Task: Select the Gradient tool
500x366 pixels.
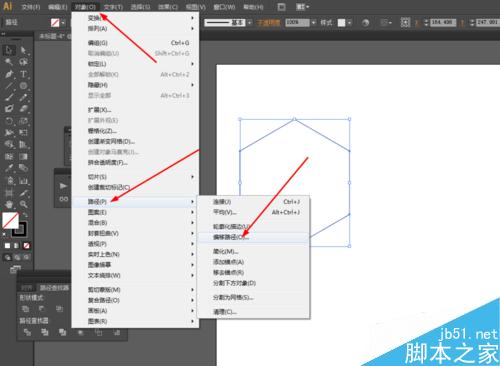Action: 23,156
